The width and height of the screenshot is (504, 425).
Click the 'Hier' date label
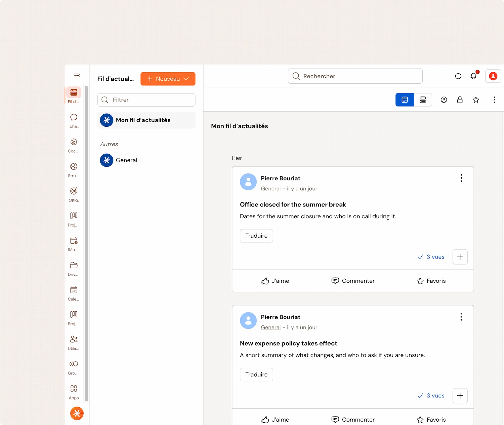point(237,158)
